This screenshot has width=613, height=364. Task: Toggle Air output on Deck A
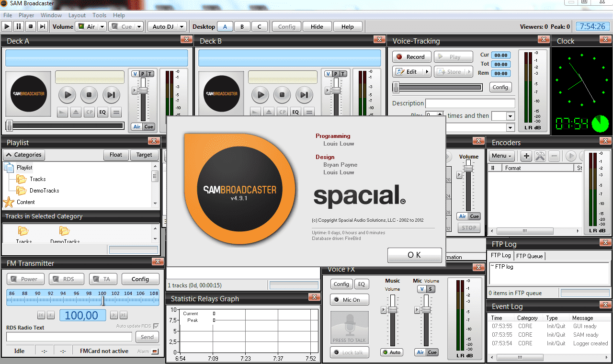pos(137,127)
